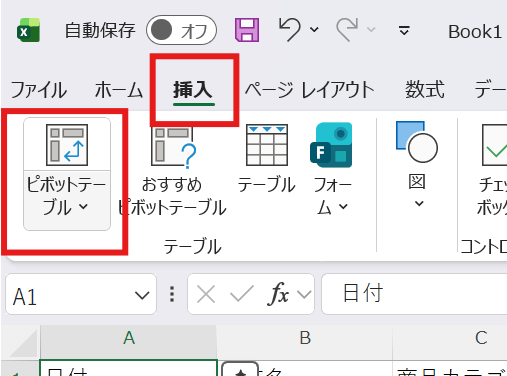Expand the フォーム dropdown chevron

[x=343, y=207]
